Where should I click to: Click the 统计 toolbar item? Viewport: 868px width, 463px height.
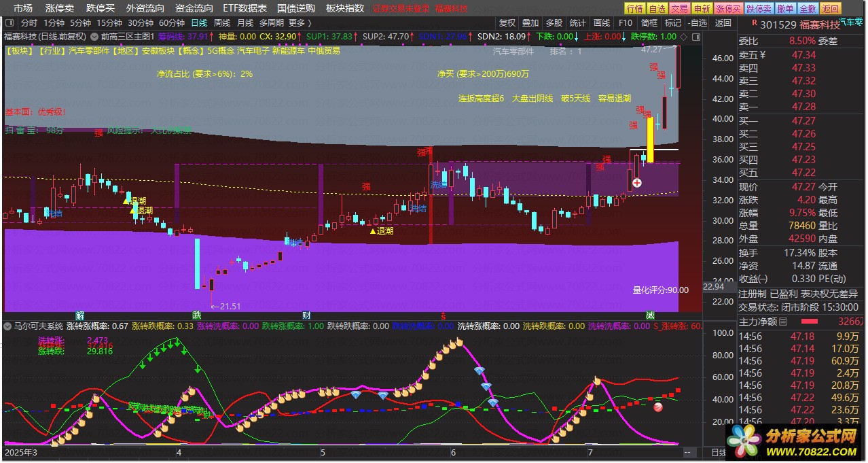(578, 22)
